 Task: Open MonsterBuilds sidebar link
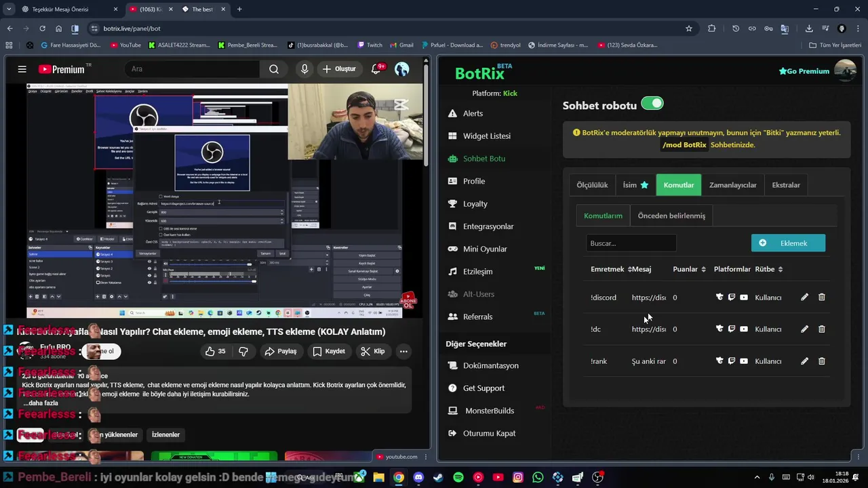click(x=481, y=411)
